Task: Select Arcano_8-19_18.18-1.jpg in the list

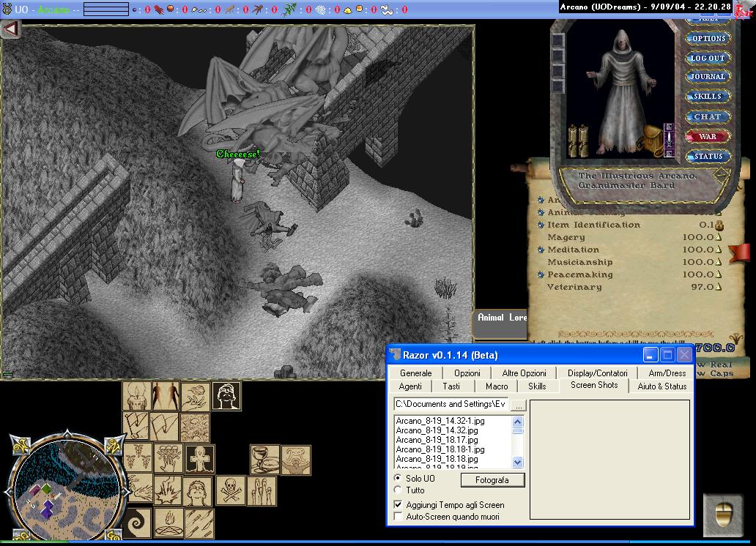Action: pos(440,449)
